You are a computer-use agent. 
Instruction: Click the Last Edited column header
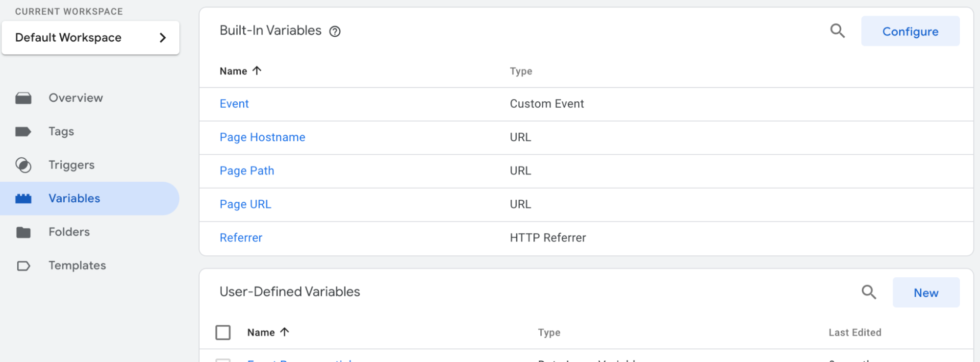[x=854, y=333]
